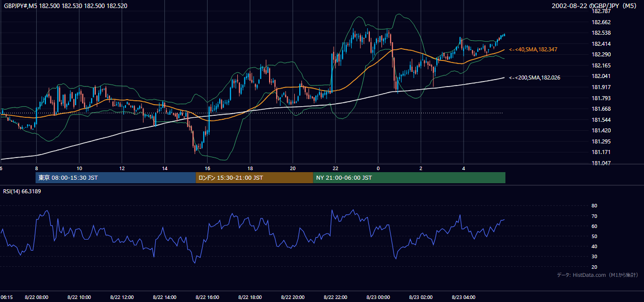Click bottom time label 8/22 22:00
Screen dimensions: 644x302
(x=335, y=297)
